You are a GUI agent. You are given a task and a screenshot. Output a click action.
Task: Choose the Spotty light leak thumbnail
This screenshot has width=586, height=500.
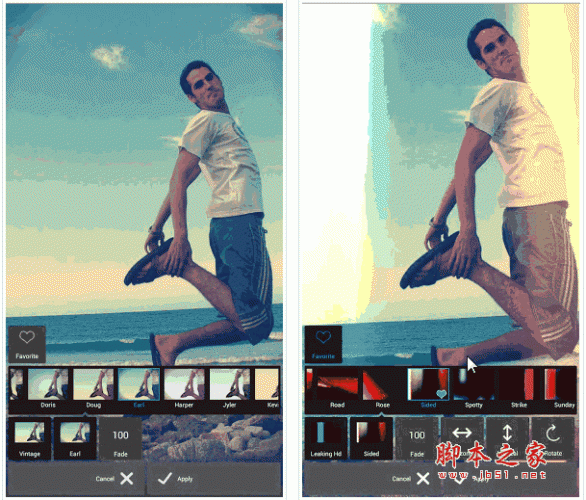pyautogui.click(x=474, y=389)
